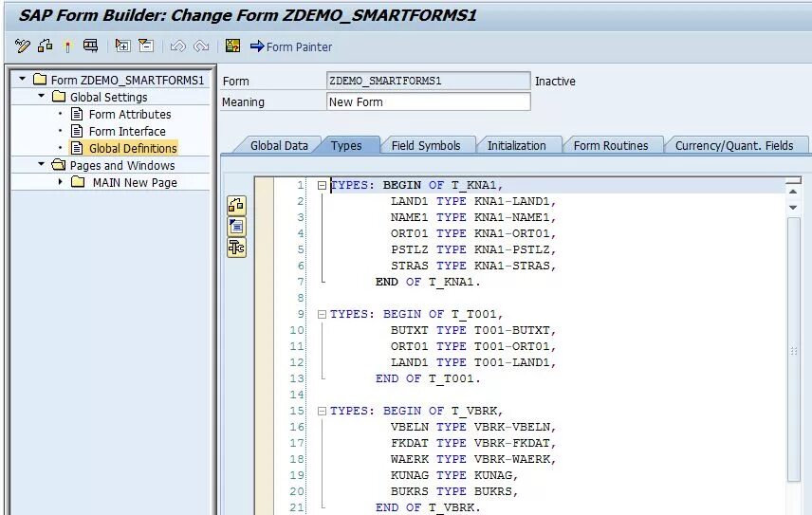Click the Check (syntax) icon in main toolbar
The image size is (812, 515).
click(x=45, y=46)
